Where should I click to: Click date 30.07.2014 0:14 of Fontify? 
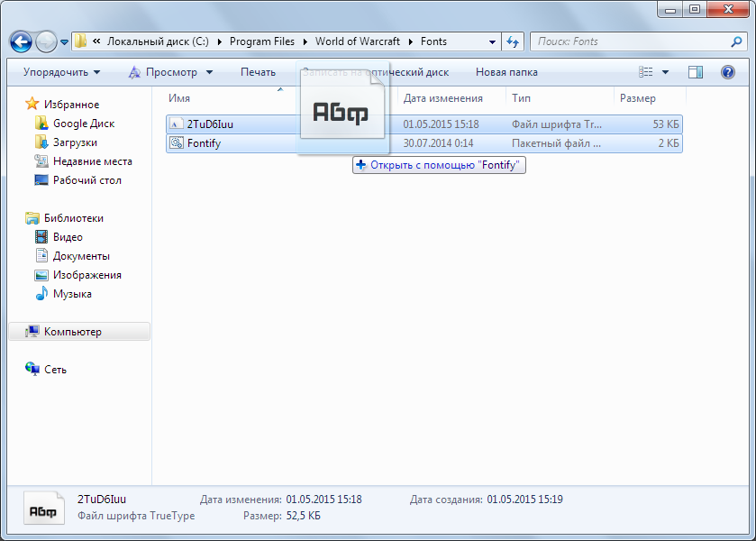click(x=438, y=143)
